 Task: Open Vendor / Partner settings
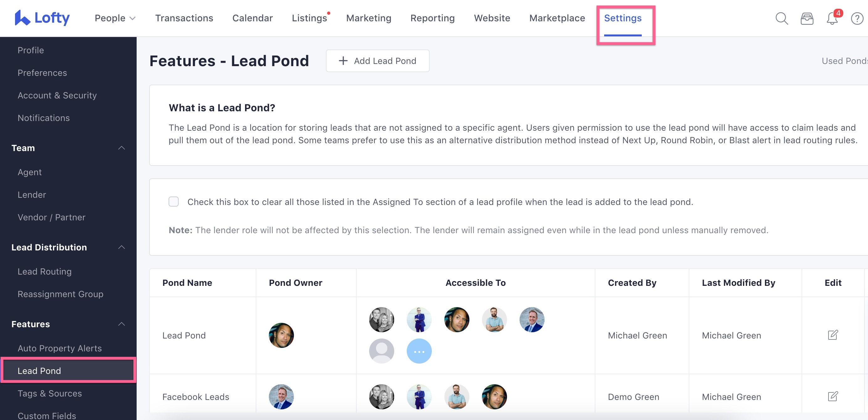tap(52, 217)
